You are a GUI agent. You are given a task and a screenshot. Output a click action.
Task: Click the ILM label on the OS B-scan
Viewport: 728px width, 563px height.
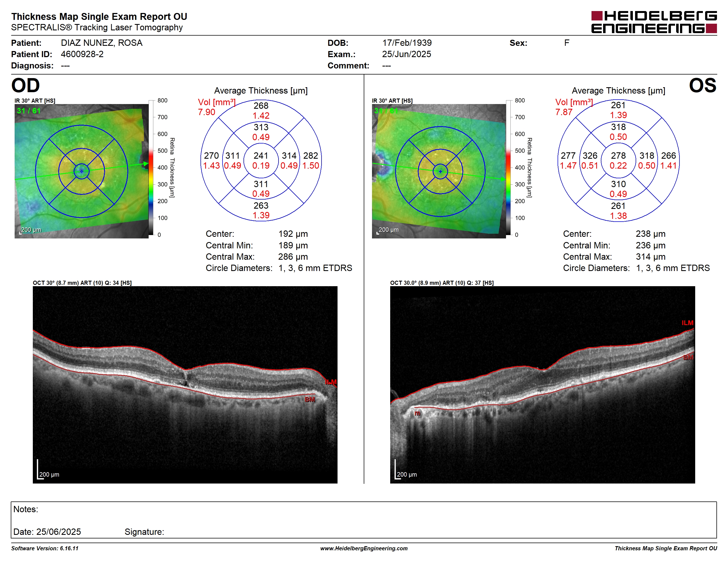pyautogui.click(x=687, y=323)
